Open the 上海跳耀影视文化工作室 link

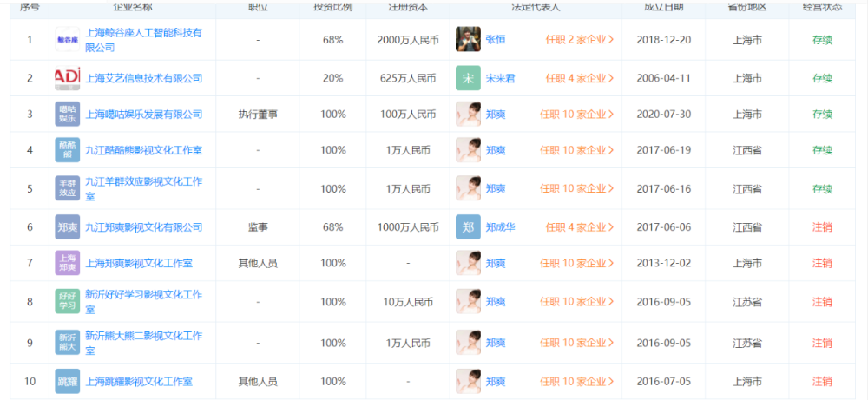138,381
